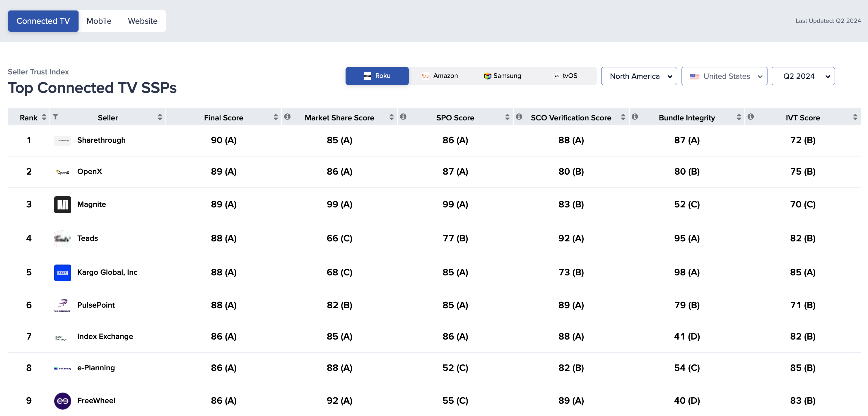Click the Last Updated: Q2 2024 text
868x416 pixels.
click(828, 21)
